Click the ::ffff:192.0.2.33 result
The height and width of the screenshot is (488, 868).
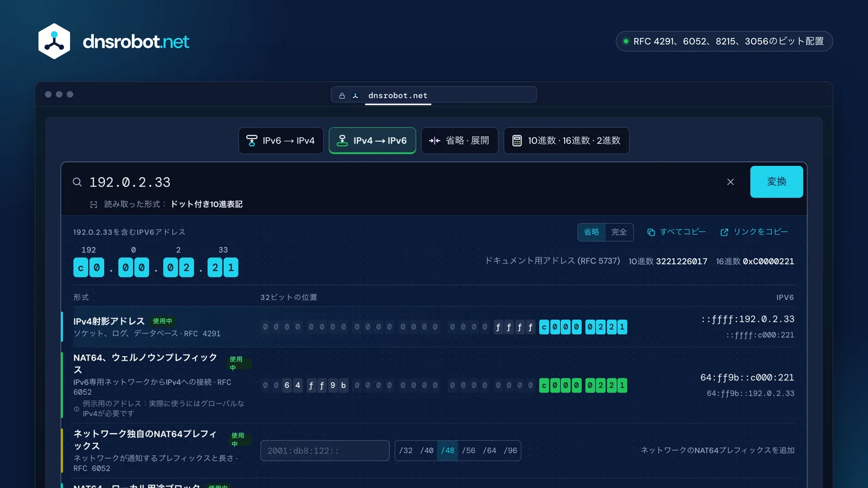point(748,319)
